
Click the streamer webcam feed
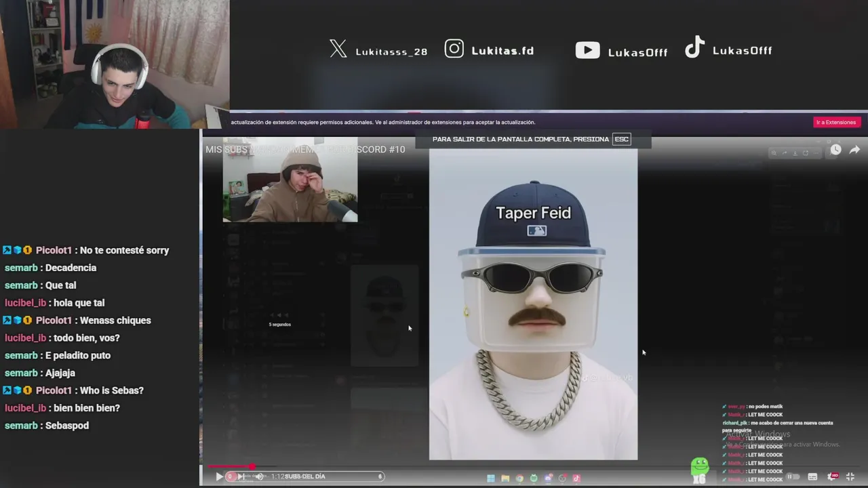point(115,64)
